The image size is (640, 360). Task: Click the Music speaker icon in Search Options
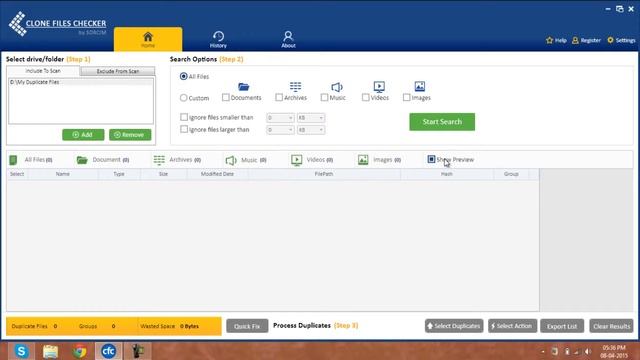pos(337,87)
